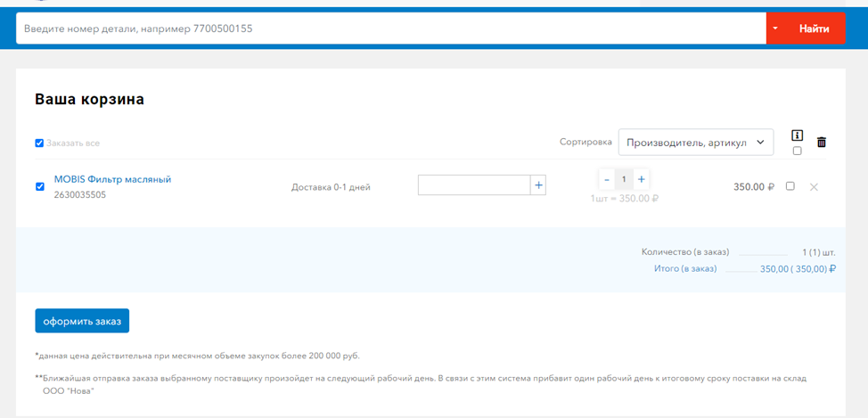Decrease the item quantity with the minus button
Image resolution: width=868 pixels, height=418 pixels.
(607, 179)
